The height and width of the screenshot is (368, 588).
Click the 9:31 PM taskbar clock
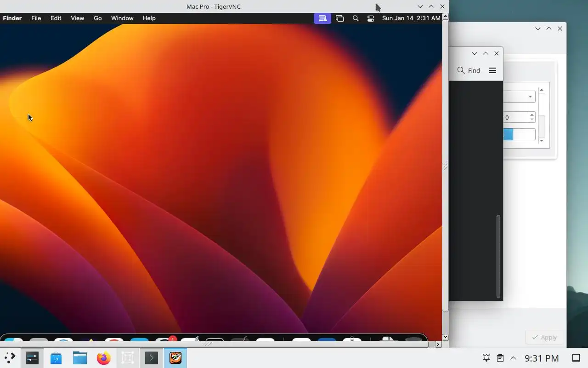(x=542, y=358)
